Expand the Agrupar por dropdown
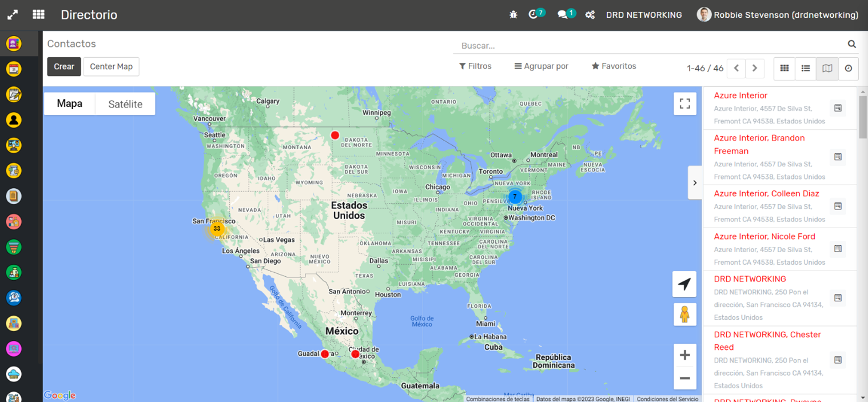 [541, 66]
